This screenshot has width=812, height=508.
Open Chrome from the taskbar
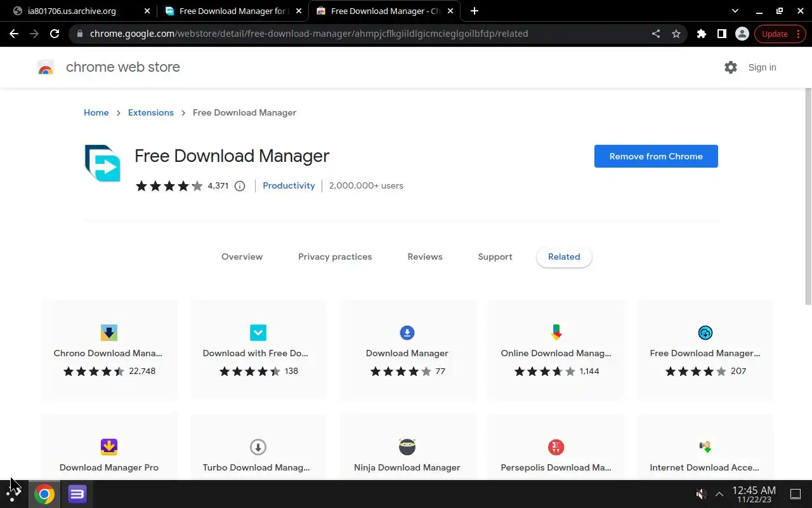pyautogui.click(x=44, y=494)
